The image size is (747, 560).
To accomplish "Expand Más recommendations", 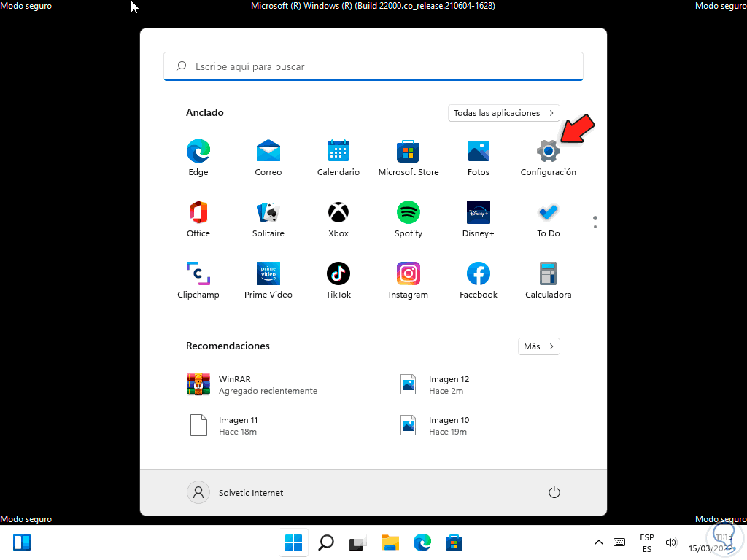I will click(538, 346).
